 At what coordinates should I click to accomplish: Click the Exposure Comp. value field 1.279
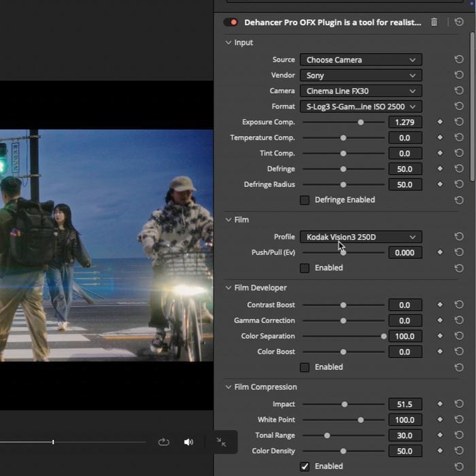click(405, 122)
